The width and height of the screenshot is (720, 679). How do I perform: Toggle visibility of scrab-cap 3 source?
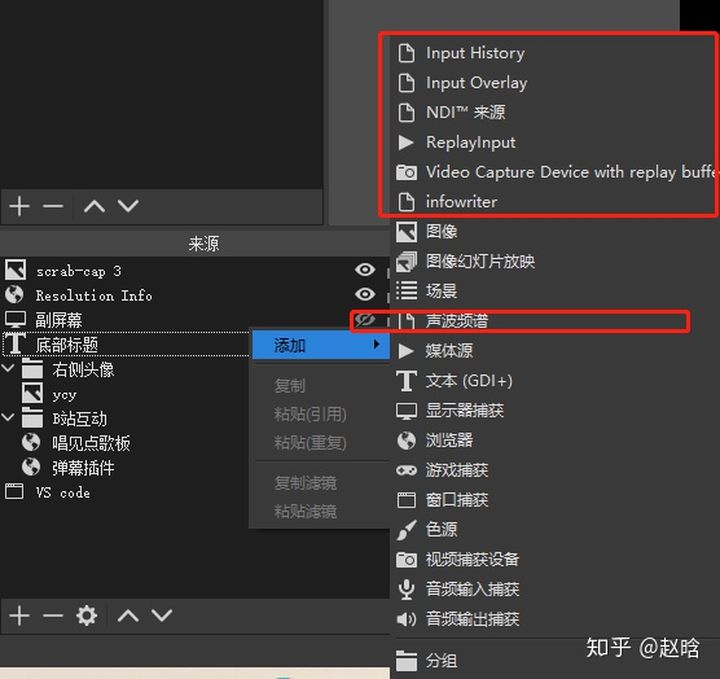[365, 270]
